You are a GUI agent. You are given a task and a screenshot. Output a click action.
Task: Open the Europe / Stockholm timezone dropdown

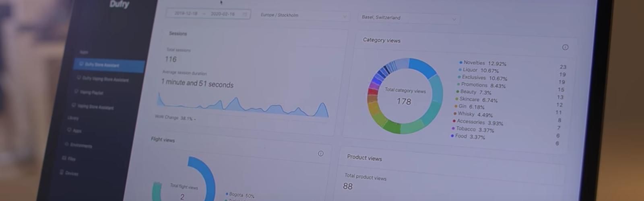click(304, 16)
